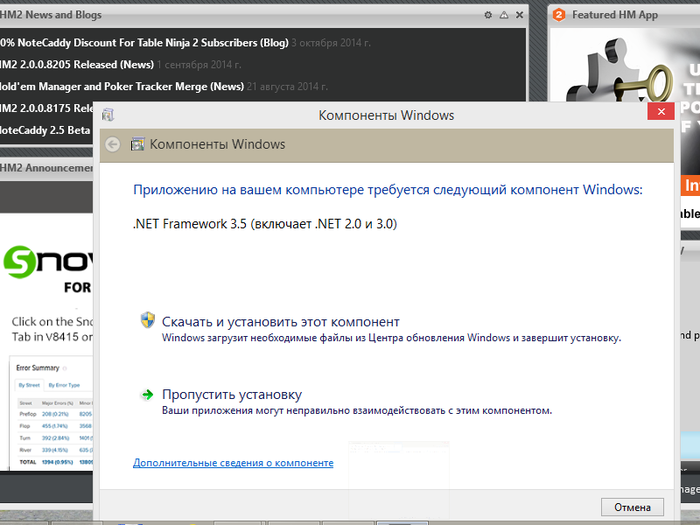
Task: Click River row value 339 (4.15%)
Action: click(x=55, y=450)
